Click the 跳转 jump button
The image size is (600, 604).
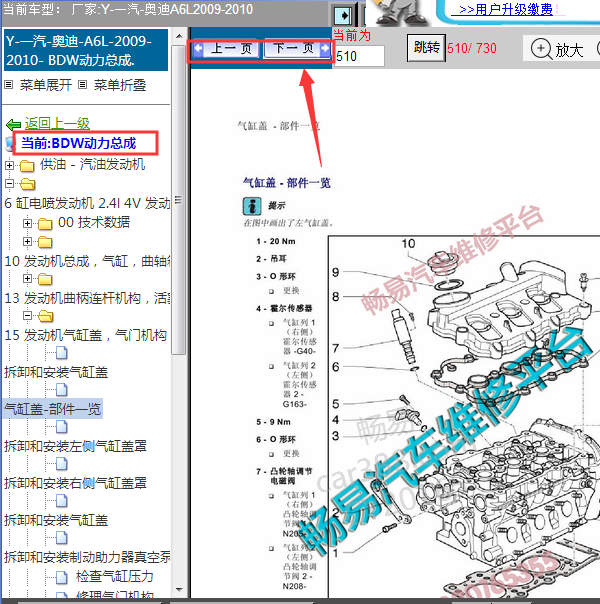[426, 48]
